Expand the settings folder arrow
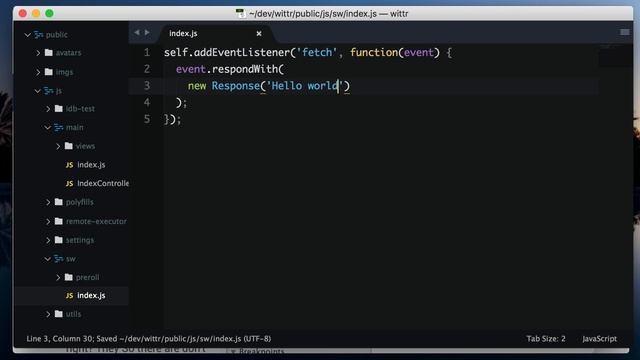 48,240
